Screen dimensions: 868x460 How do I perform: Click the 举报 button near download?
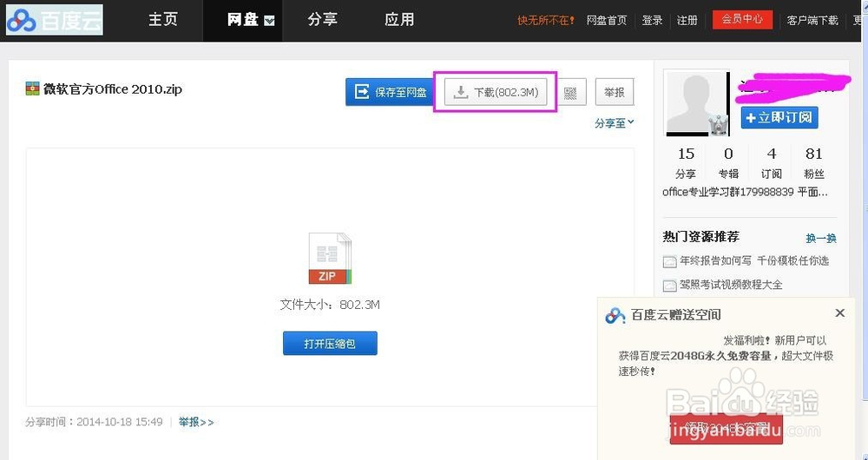[x=615, y=92]
